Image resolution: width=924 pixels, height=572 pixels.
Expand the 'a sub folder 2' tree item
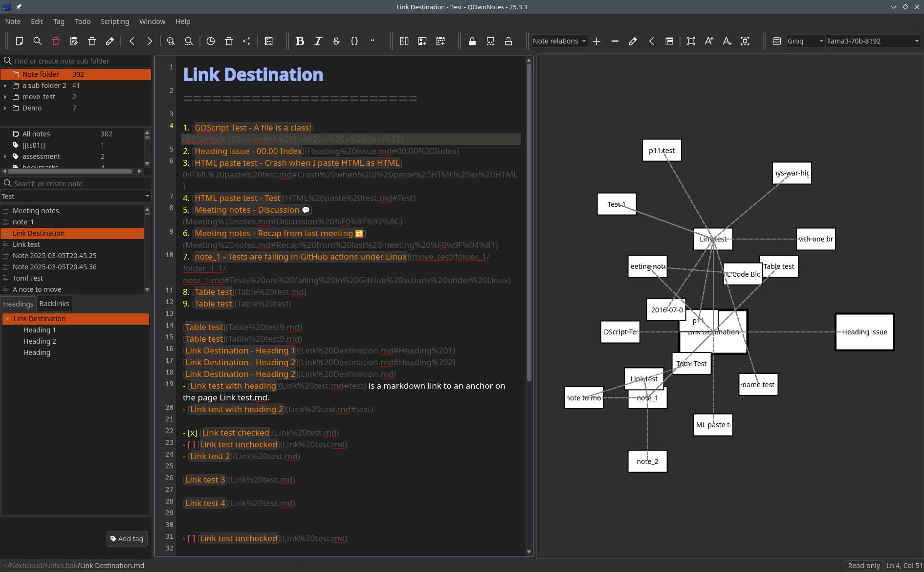pyautogui.click(x=5, y=86)
